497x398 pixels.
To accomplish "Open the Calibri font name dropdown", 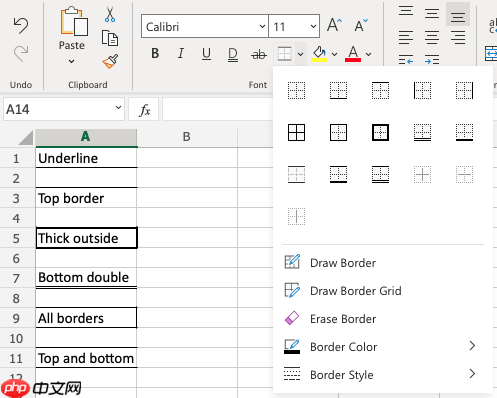I will click(x=263, y=26).
